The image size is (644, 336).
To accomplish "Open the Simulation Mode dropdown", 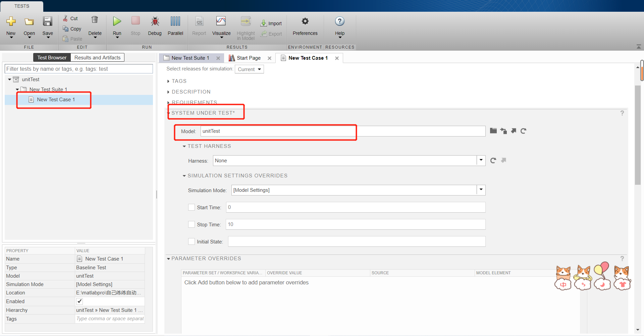I will tap(480, 190).
